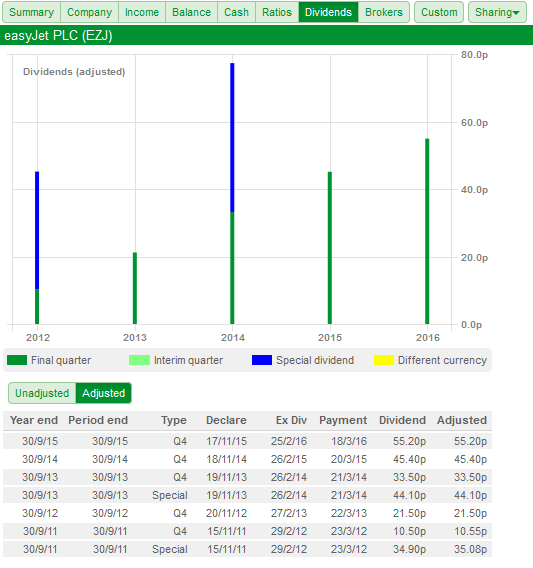The image size is (533, 568).
Task: Select the Adjusted dividends toggle
Action: click(104, 393)
